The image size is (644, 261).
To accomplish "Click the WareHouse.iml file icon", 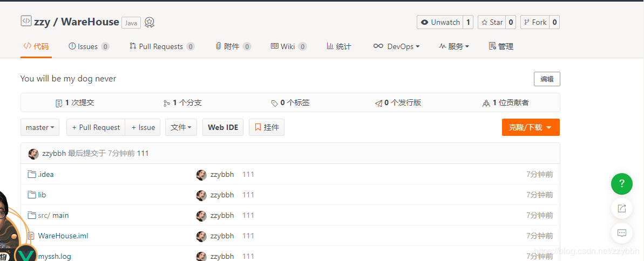I will point(31,236).
